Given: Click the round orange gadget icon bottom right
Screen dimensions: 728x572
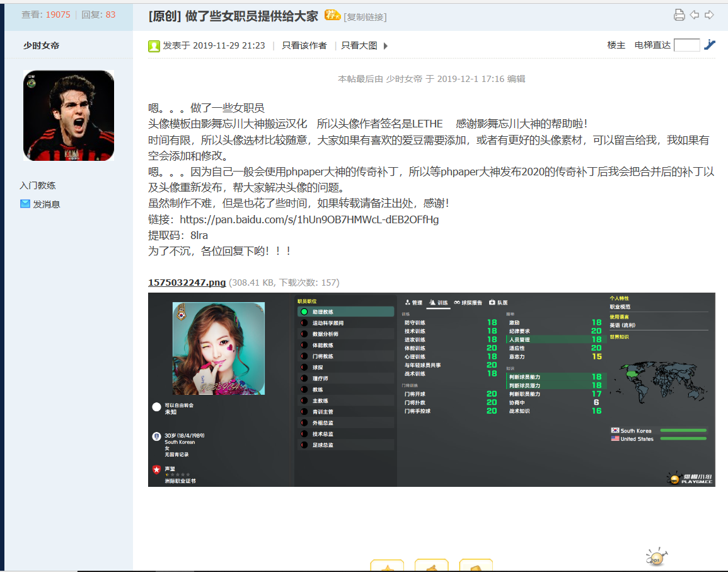Looking at the screenshot, I should click(656, 557).
